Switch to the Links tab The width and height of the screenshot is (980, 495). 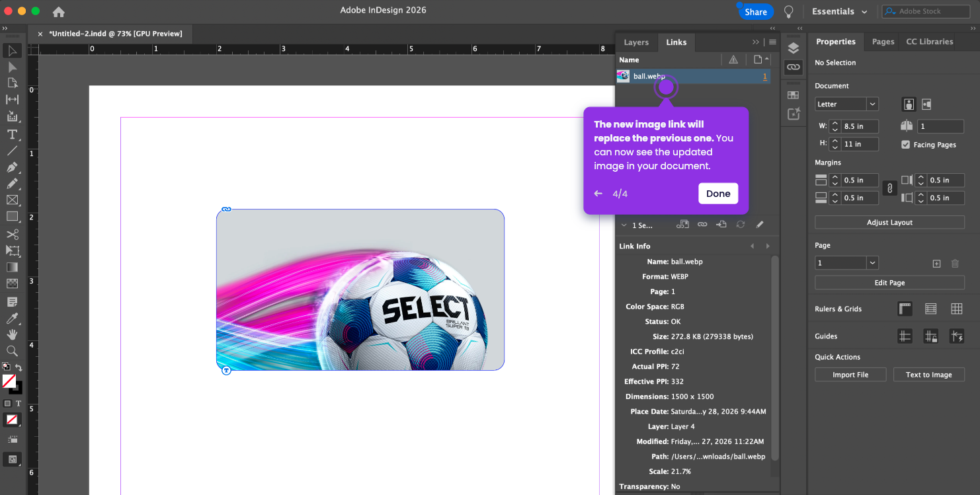click(676, 42)
